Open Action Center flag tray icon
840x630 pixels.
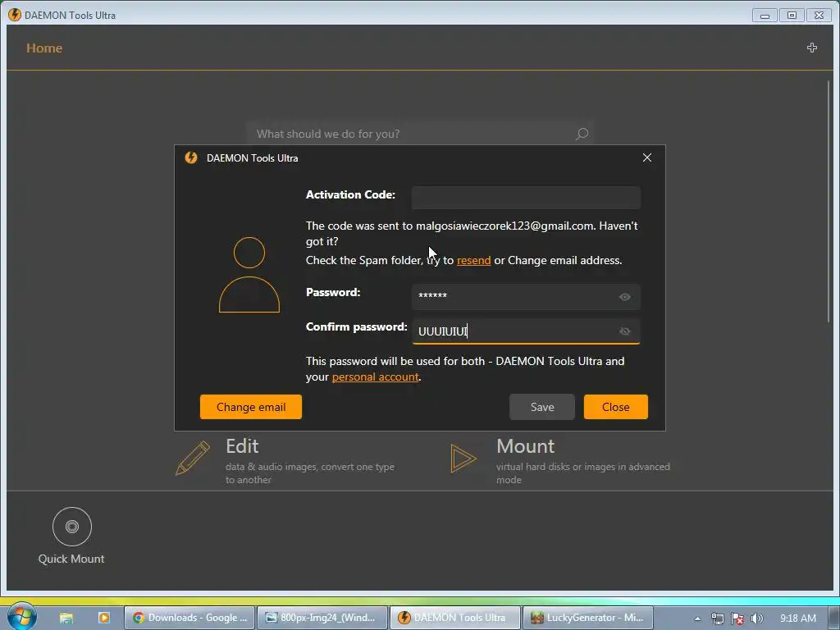click(x=737, y=619)
